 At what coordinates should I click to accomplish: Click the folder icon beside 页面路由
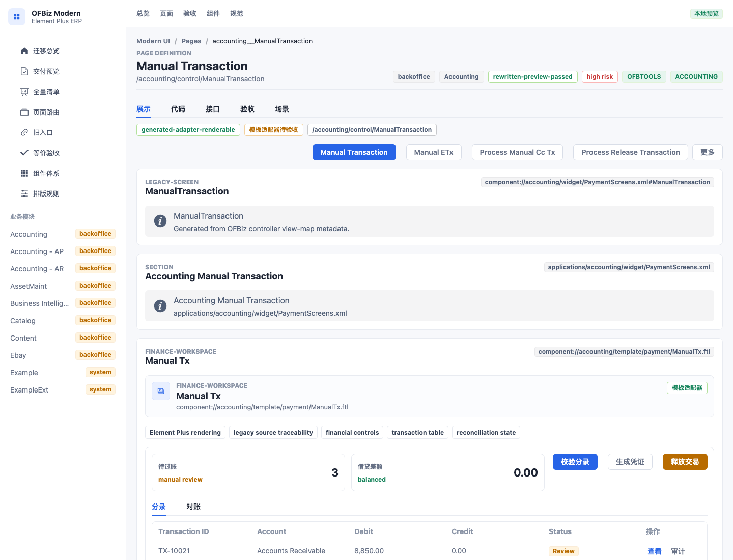[x=24, y=112]
